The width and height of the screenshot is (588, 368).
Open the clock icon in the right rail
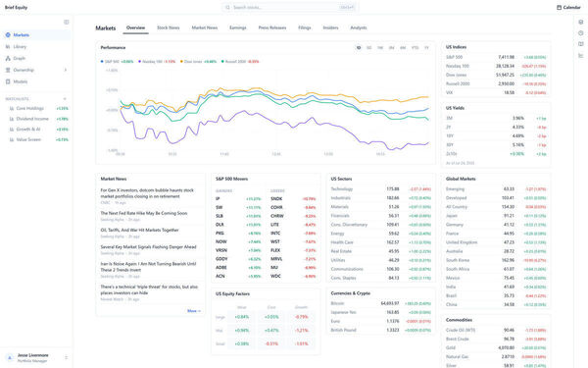click(581, 33)
